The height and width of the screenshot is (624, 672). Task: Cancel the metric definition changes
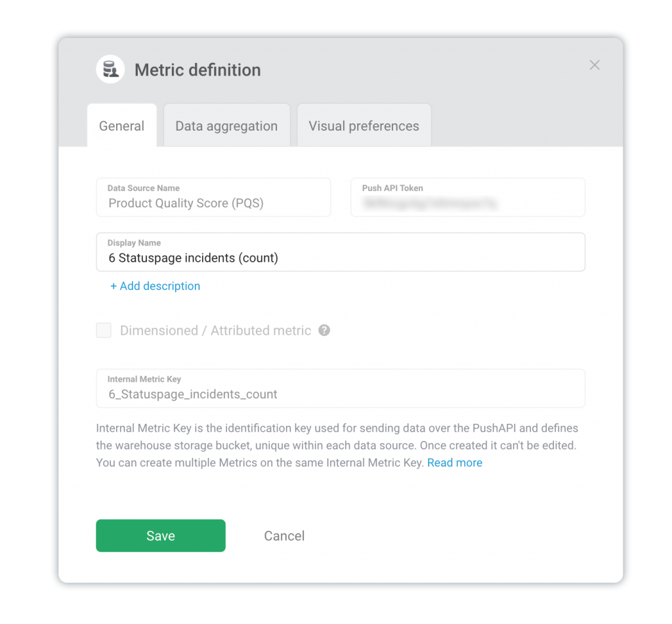[284, 535]
